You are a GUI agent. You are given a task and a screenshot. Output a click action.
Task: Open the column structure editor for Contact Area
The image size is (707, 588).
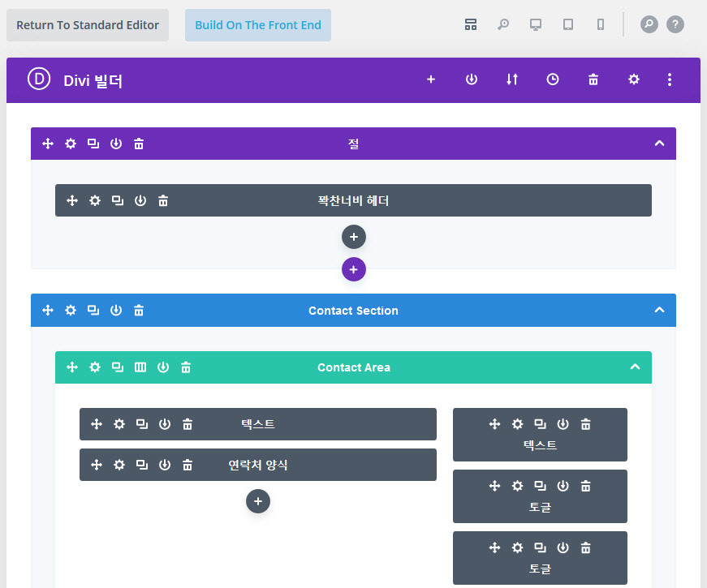tap(140, 367)
